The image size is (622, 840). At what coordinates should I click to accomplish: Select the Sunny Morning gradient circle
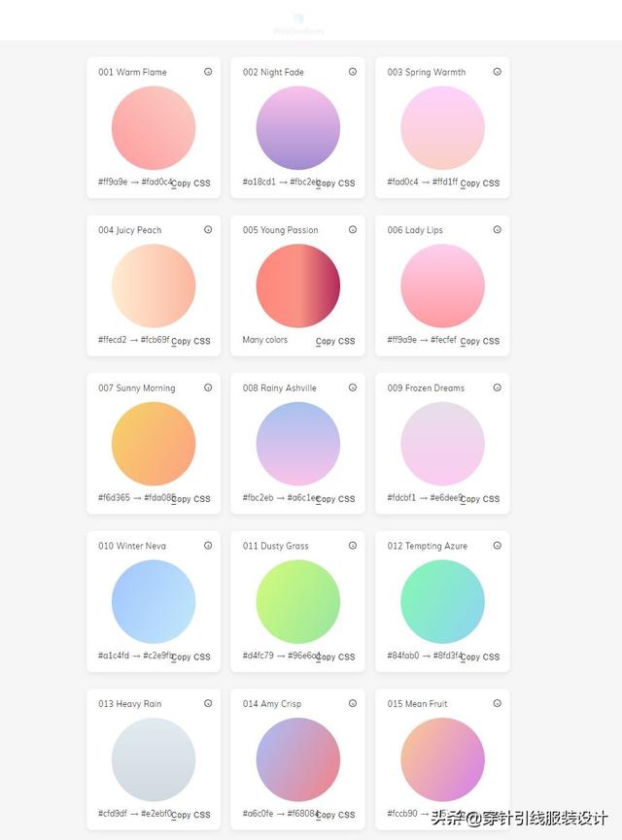click(x=154, y=444)
